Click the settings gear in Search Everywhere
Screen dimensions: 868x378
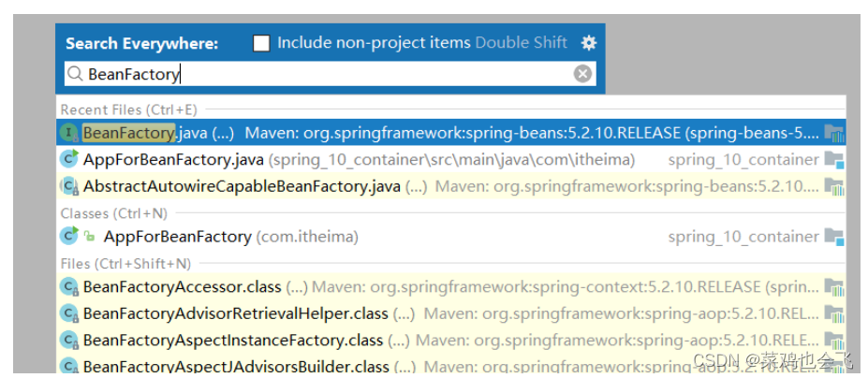pos(588,42)
